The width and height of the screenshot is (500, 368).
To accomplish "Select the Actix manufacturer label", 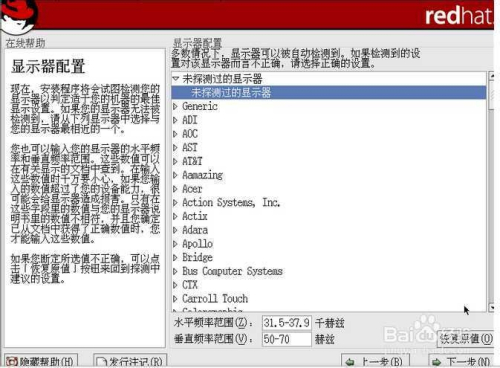I will (195, 216).
